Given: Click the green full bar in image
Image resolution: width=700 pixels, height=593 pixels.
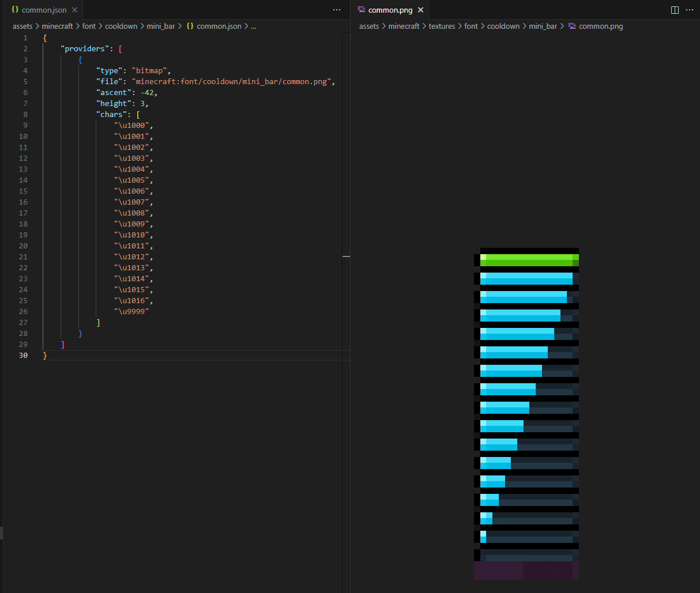Looking at the screenshot, I should tap(529, 260).
